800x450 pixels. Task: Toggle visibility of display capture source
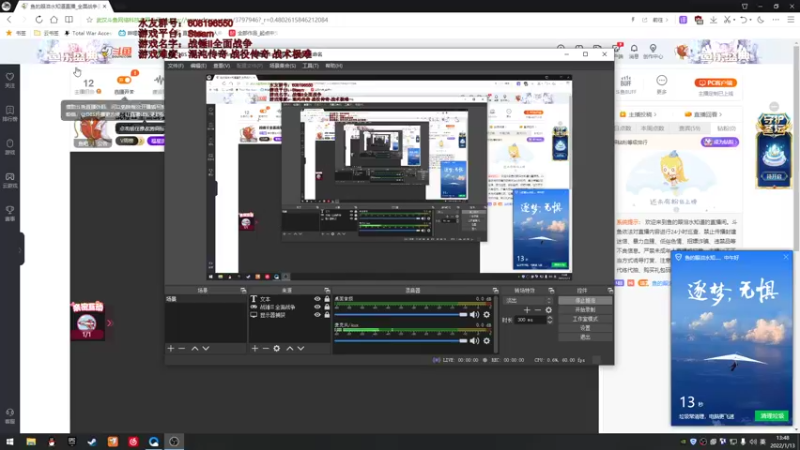click(x=317, y=315)
